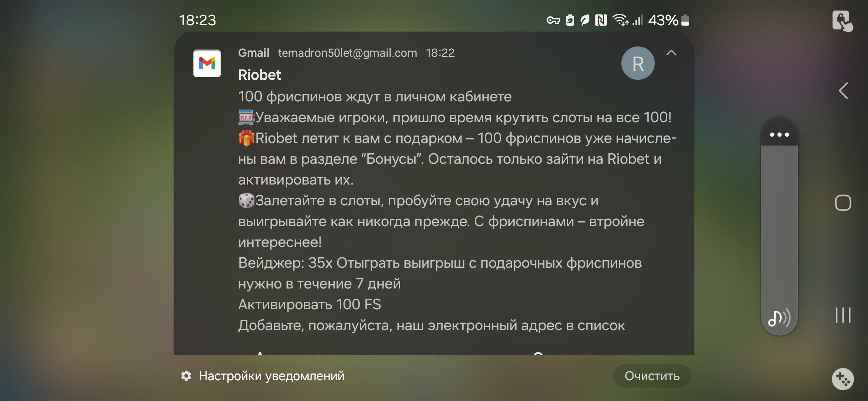Tap "Активировать 100 FS" line in notification

tap(310, 304)
